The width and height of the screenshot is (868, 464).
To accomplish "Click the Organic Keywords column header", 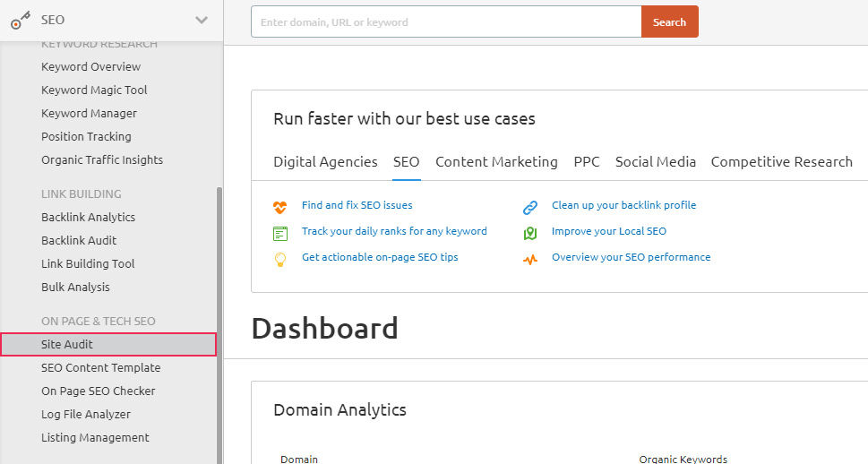I will pos(683,459).
